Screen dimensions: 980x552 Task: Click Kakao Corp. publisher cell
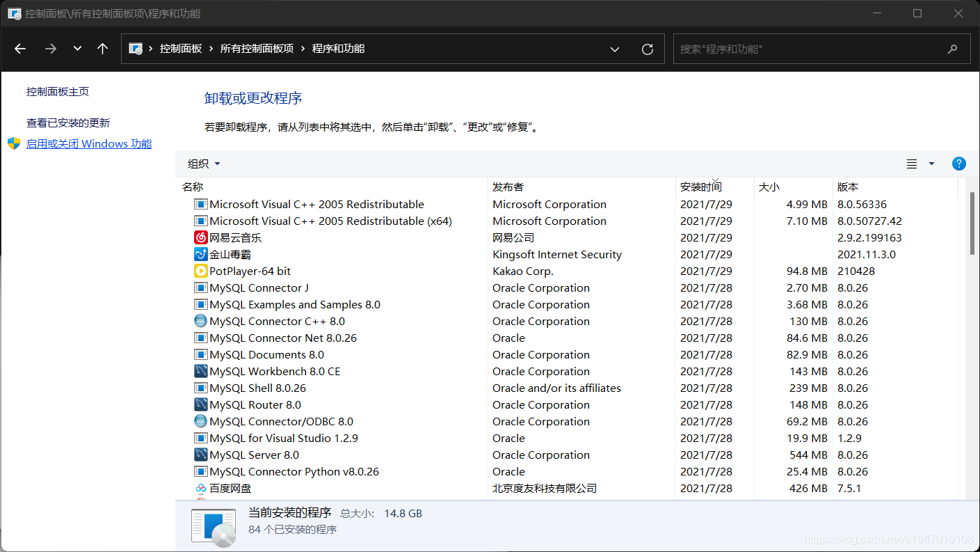click(523, 271)
